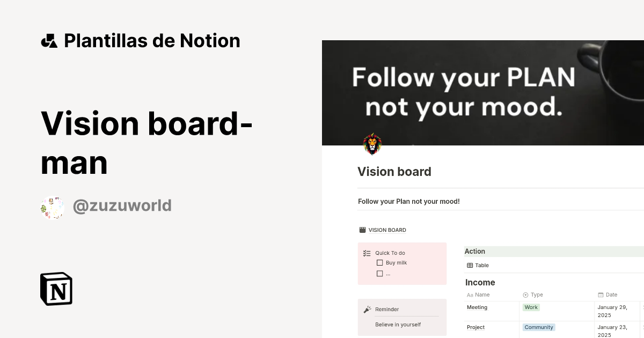
Task: Click the calendar icon beside VISION BOARD
Action: tap(362, 229)
